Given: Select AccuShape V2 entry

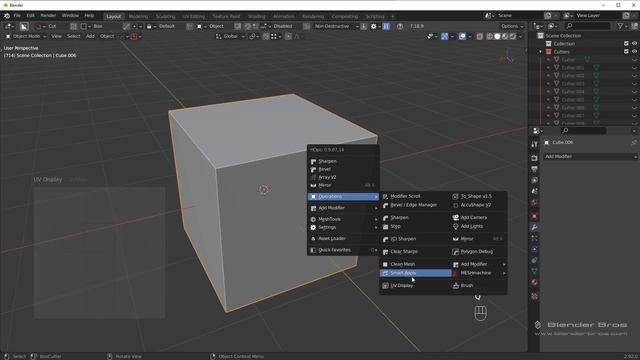Looking at the screenshot, I should [479, 205].
